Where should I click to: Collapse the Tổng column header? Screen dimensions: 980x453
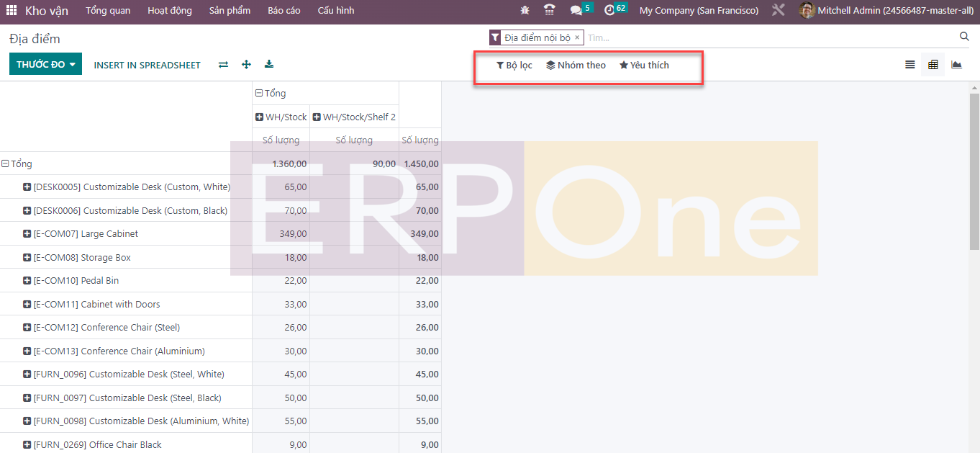pyautogui.click(x=259, y=94)
